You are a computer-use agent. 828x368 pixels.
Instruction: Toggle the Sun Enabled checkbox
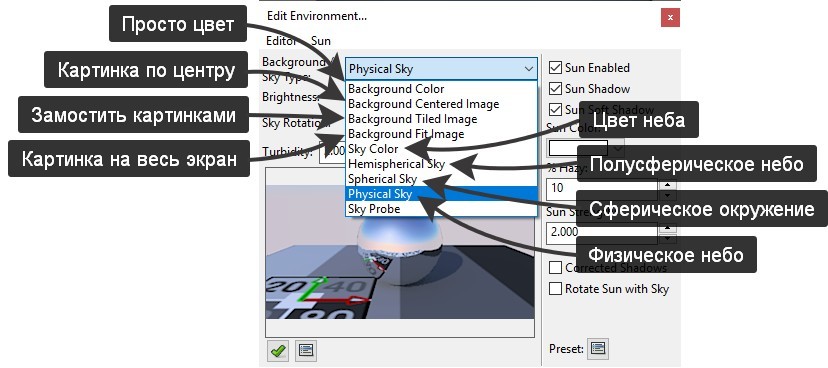click(555, 68)
